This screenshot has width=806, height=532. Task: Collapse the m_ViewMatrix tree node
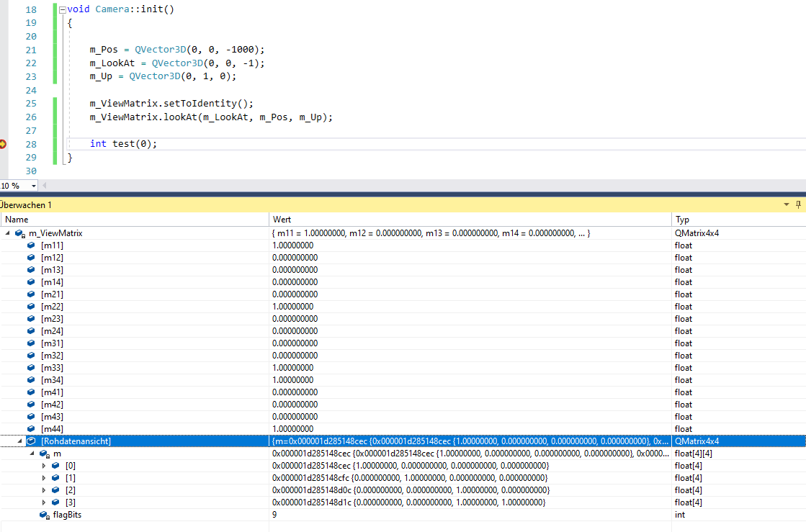[7, 233]
